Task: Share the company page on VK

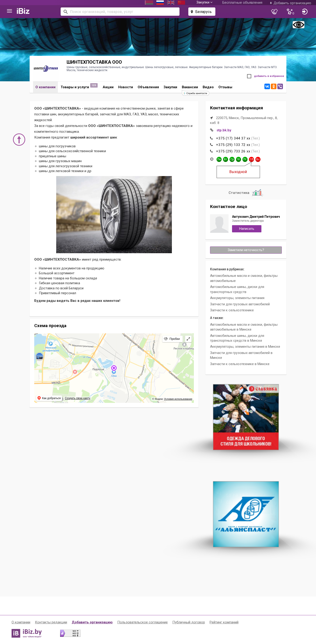Action: 267,86
